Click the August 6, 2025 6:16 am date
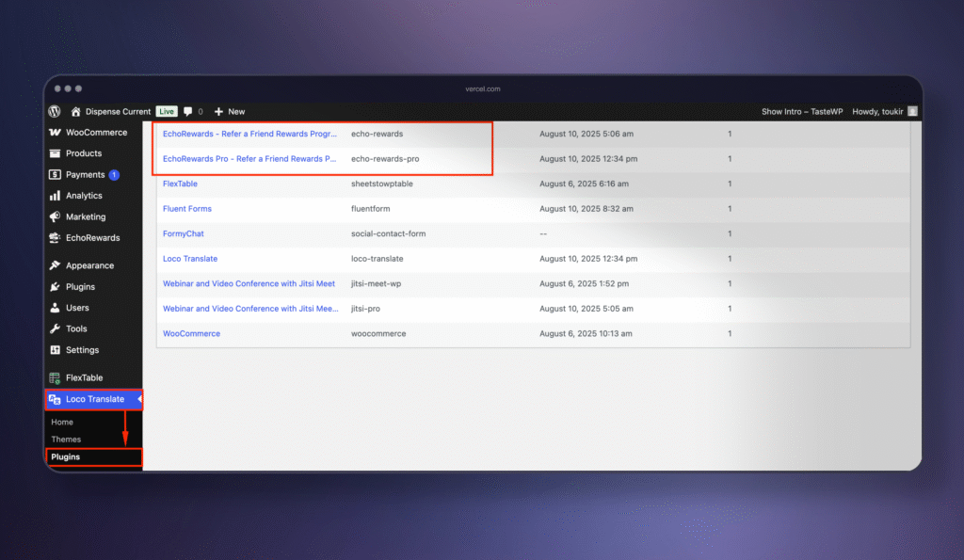This screenshot has width=964, height=560. (x=584, y=184)
